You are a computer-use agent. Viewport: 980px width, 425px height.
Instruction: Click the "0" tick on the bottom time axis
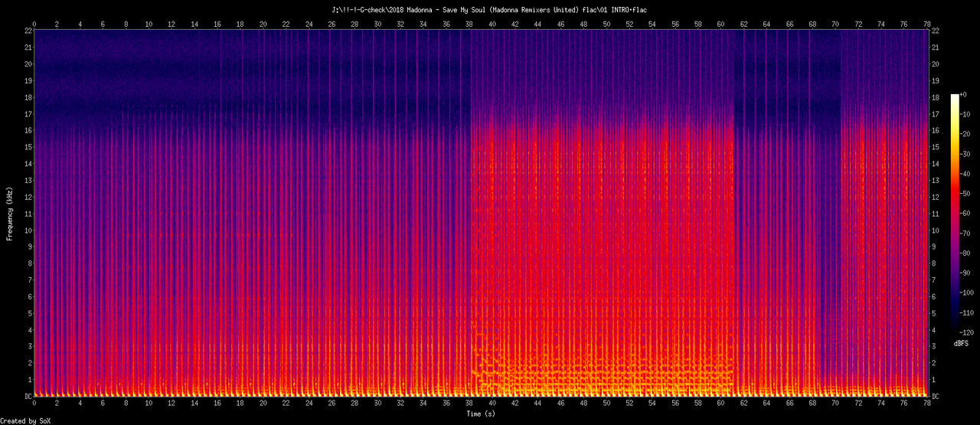coord(34,404)
